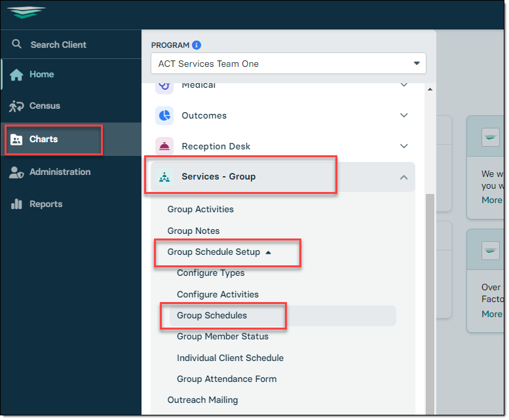This screenshot has width=509, height=420.
Task: Open Configure Activities
Action: click(x=218, y=294)
